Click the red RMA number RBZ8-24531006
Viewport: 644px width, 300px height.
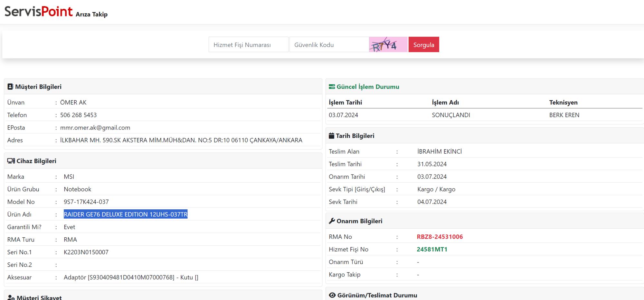click(440, 237)
